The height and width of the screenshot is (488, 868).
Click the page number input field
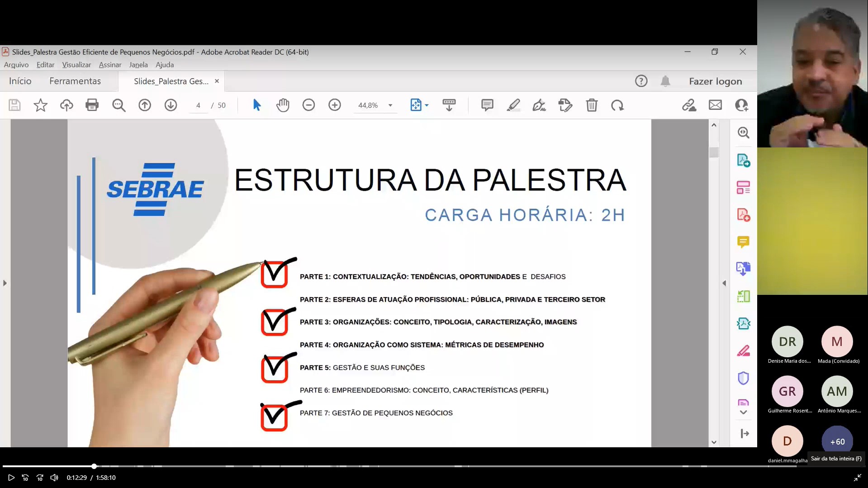click(x=198, y=105)
